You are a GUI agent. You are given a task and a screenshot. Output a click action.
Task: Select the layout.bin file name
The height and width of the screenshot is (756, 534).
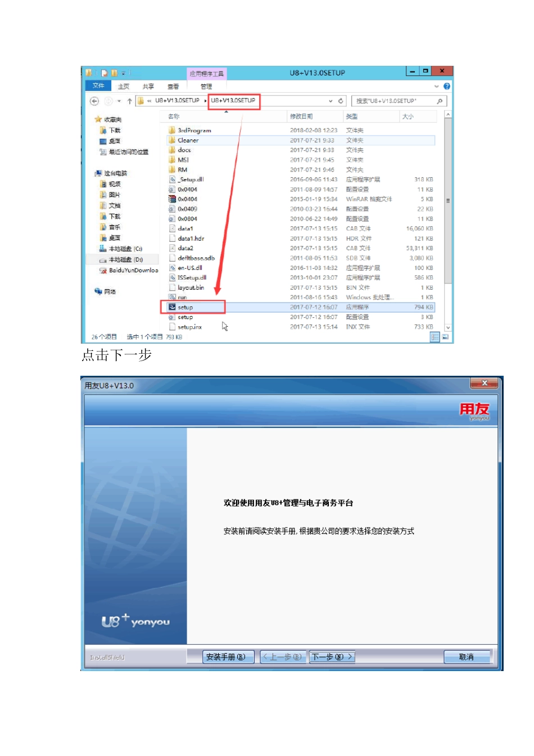[191, 287]
